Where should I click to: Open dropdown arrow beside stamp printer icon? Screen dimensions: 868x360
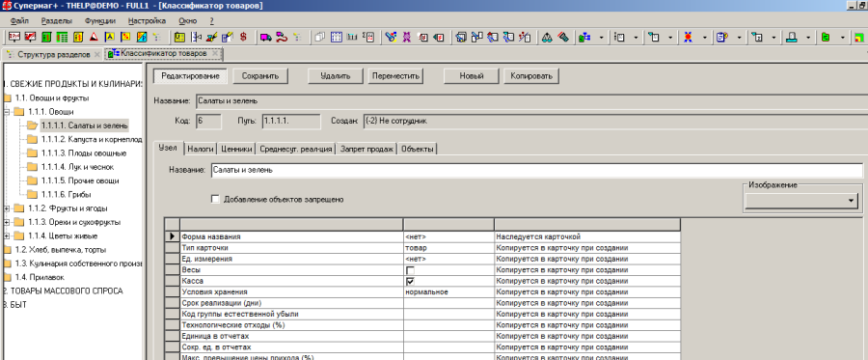(808, 37)
